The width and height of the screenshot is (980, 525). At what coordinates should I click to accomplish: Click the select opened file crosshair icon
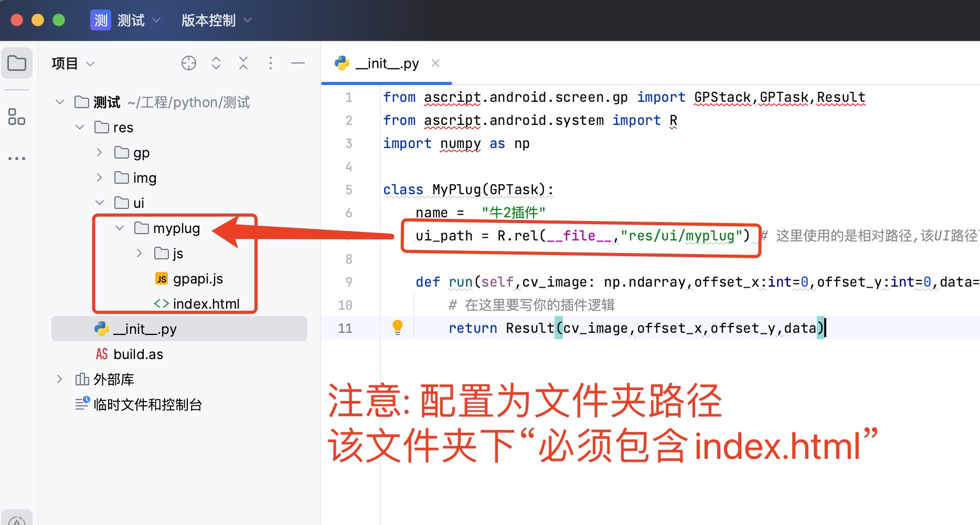pos(189,63)
